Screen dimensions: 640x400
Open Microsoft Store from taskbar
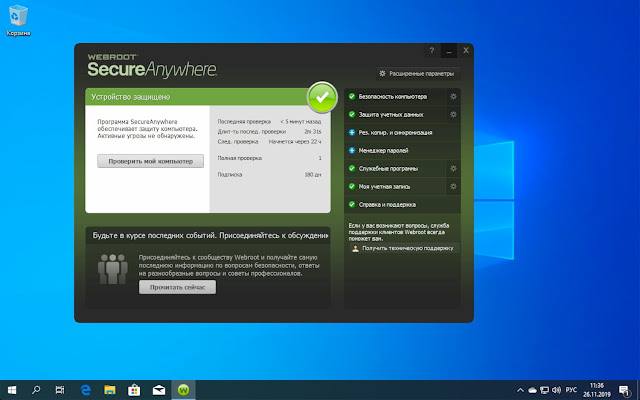[x=134, y=390]
